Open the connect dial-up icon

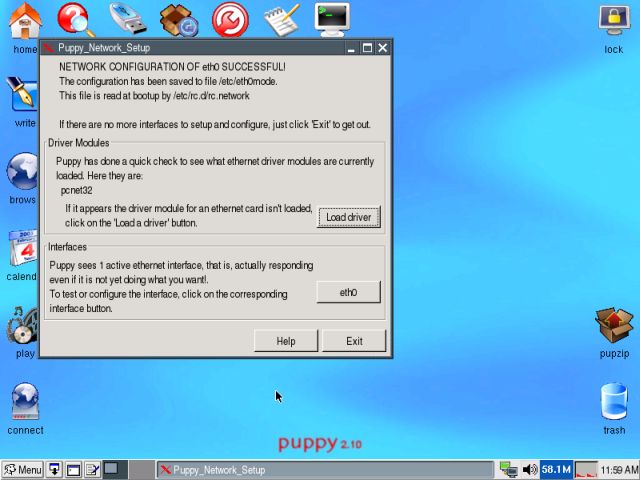[x=25, y=402]
